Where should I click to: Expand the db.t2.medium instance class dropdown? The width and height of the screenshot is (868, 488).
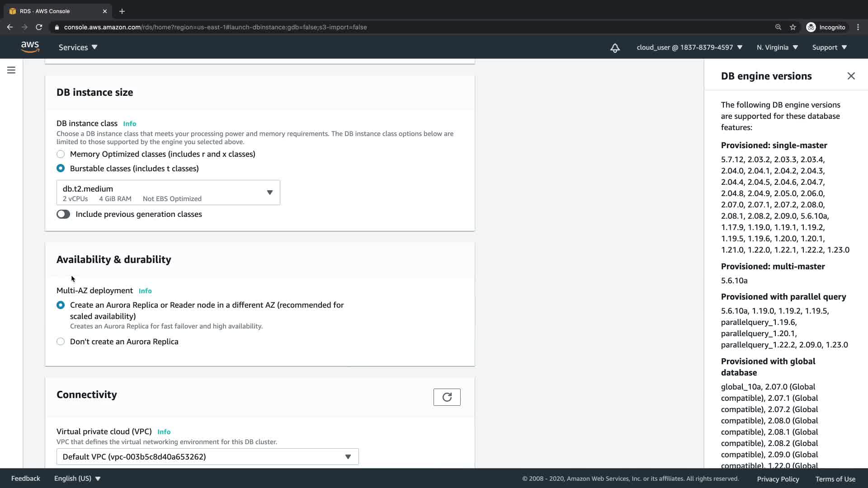tap(168, 192)
